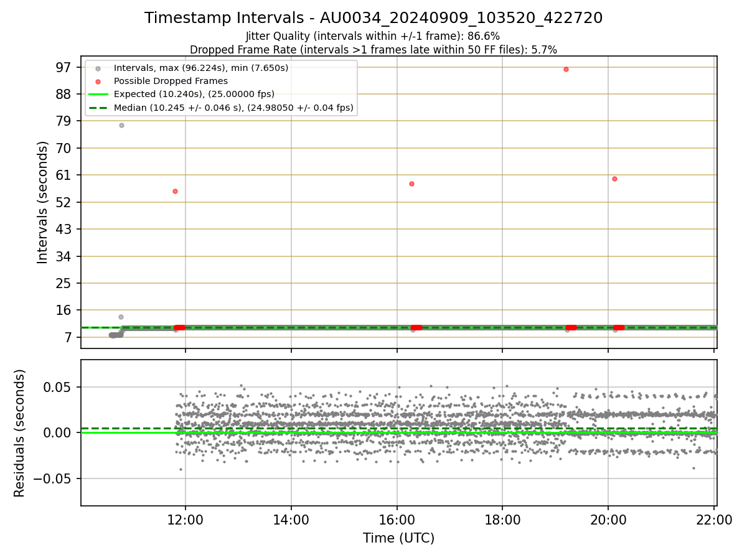
Task: Click legend entry starting with 'Median (10.245 +/- 0.046 s)'
Action: (233, 108)
